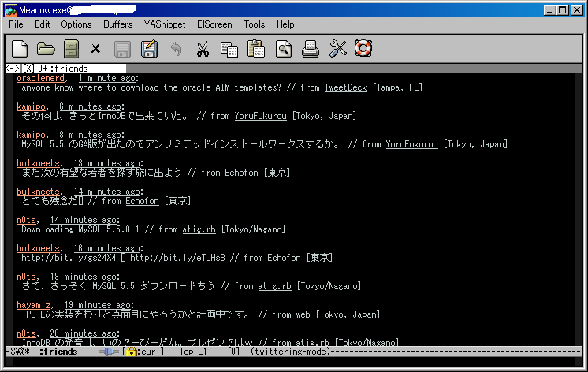
Task: Open the YASnippet menu
Action: (165, 24)
